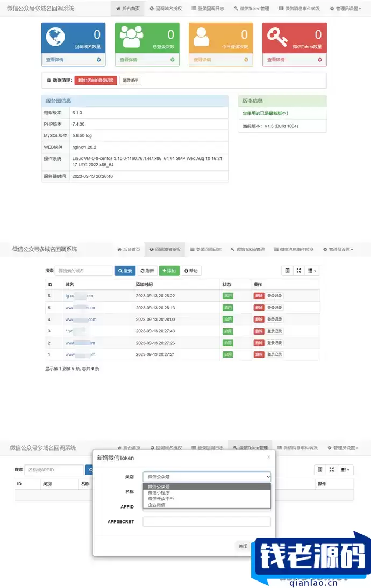Open 登录回调日志 from the dashboard page navbar

click(x=208, y=8)
